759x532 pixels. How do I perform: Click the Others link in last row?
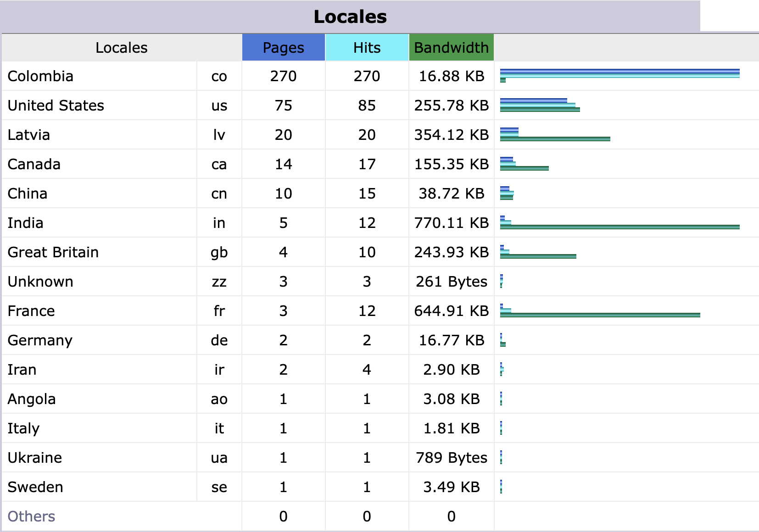tap(31, 516)
